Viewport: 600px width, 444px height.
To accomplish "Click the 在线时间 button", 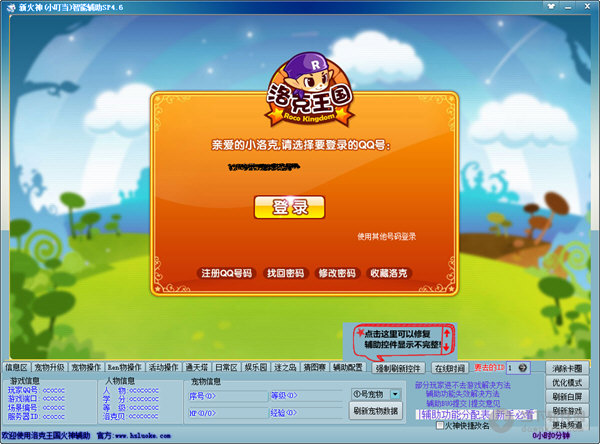I will [x=450, y=368].
